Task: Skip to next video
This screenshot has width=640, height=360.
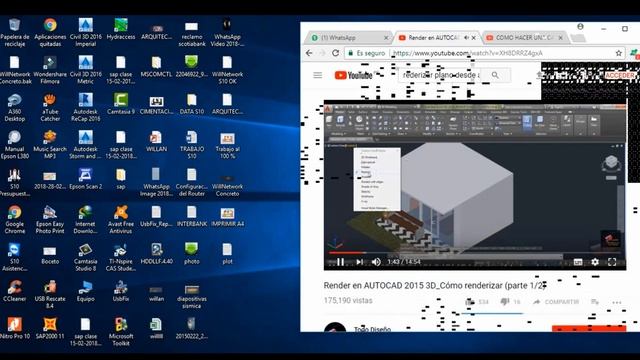Action: pos(359,262)
